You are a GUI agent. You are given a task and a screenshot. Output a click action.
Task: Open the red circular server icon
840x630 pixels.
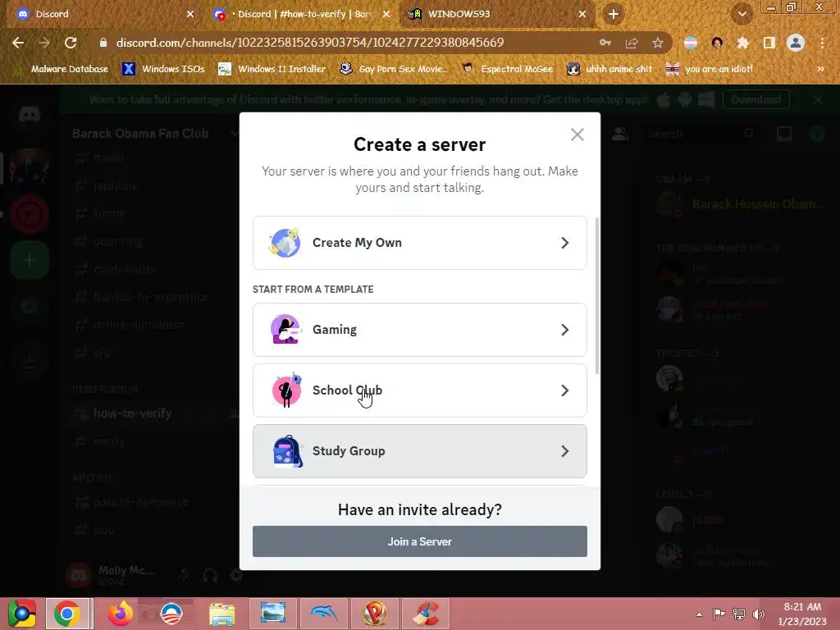30,214
